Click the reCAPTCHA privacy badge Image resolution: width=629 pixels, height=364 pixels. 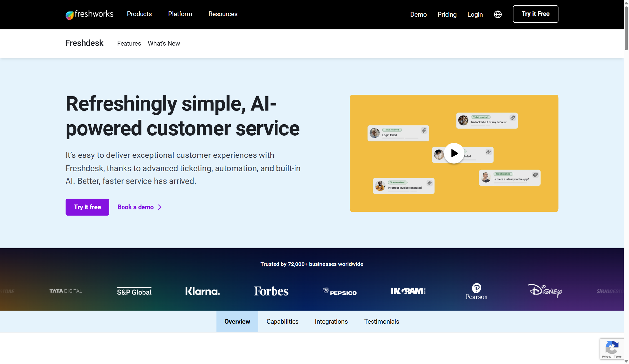pos(612,349)
